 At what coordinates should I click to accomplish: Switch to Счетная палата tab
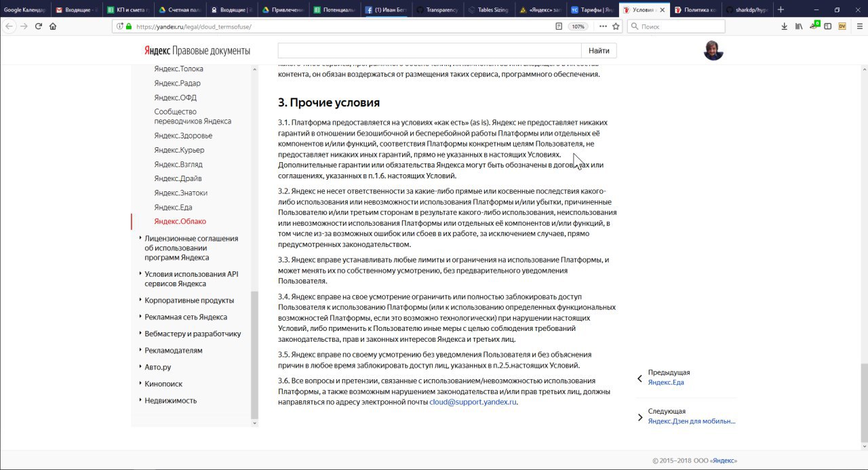tap(179, 9)
